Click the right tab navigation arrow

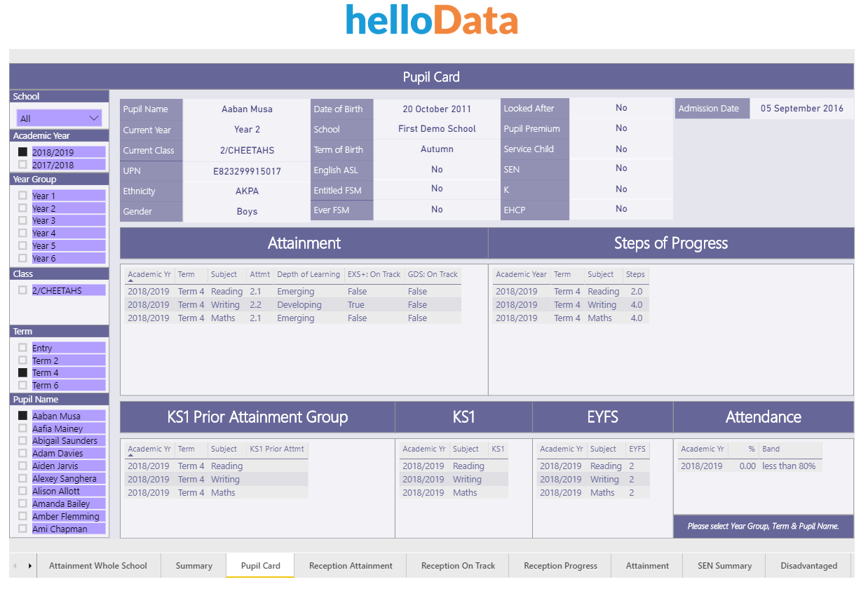(29, 565)
